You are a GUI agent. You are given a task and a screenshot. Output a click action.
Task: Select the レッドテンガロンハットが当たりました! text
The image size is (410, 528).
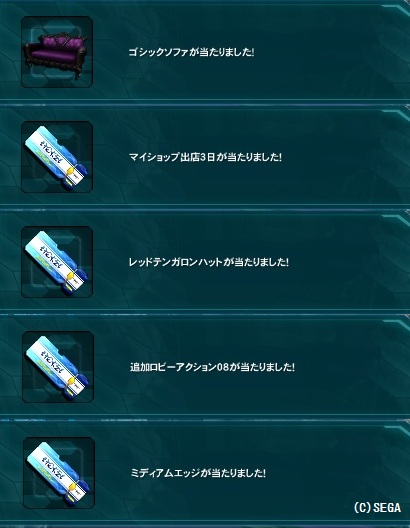coord(209,262)
